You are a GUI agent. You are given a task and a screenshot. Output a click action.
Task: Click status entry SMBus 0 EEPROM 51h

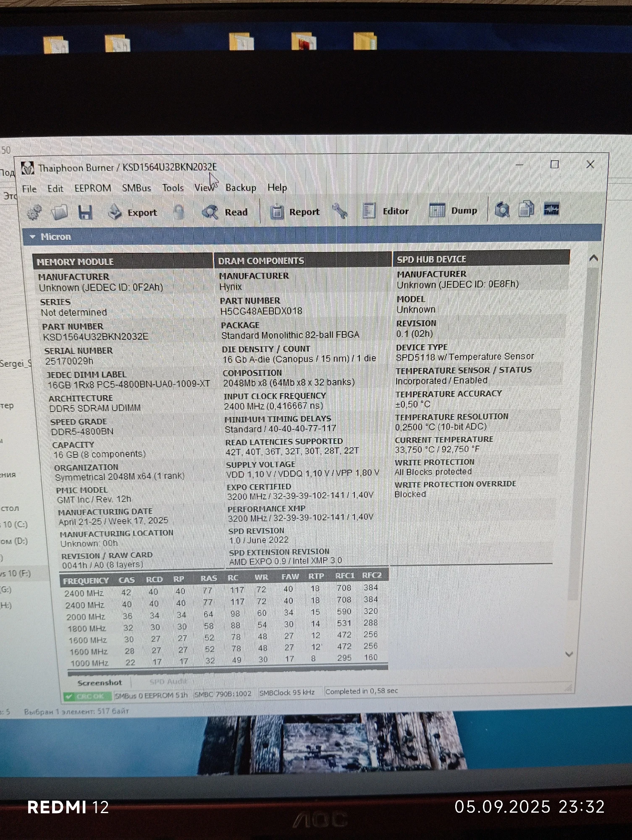pos(151,695)
